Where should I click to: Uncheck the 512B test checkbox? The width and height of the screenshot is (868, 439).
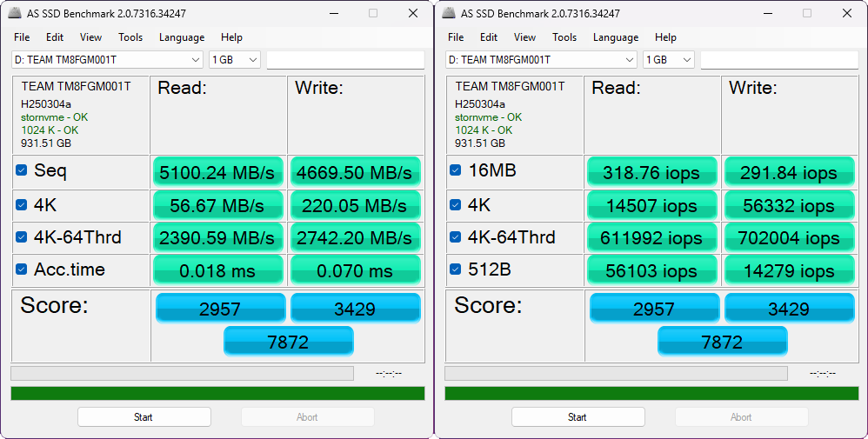click(456, 269)
